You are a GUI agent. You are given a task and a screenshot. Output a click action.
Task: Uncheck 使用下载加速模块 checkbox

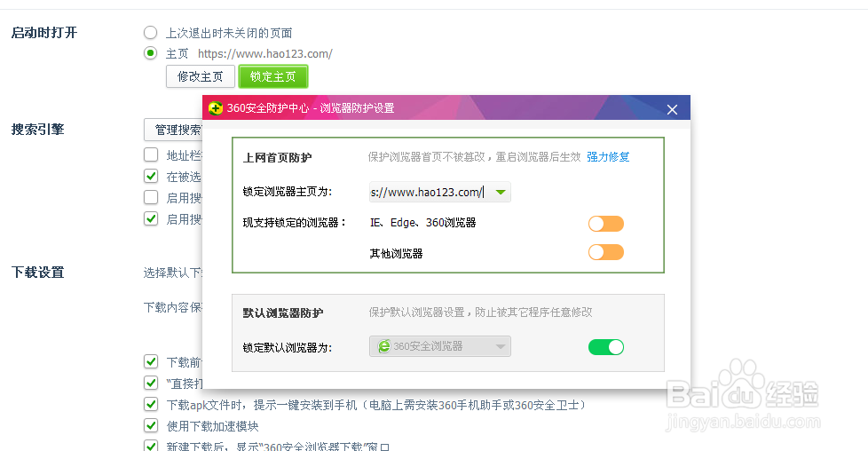pyautogui.click(x=151, y=426)
